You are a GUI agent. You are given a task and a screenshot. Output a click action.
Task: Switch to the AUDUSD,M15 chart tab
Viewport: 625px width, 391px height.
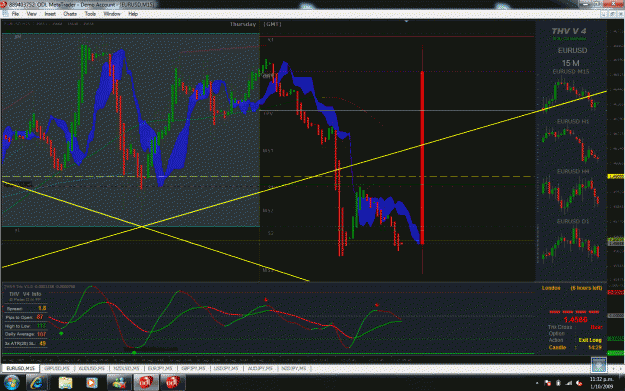pos(91,368)
